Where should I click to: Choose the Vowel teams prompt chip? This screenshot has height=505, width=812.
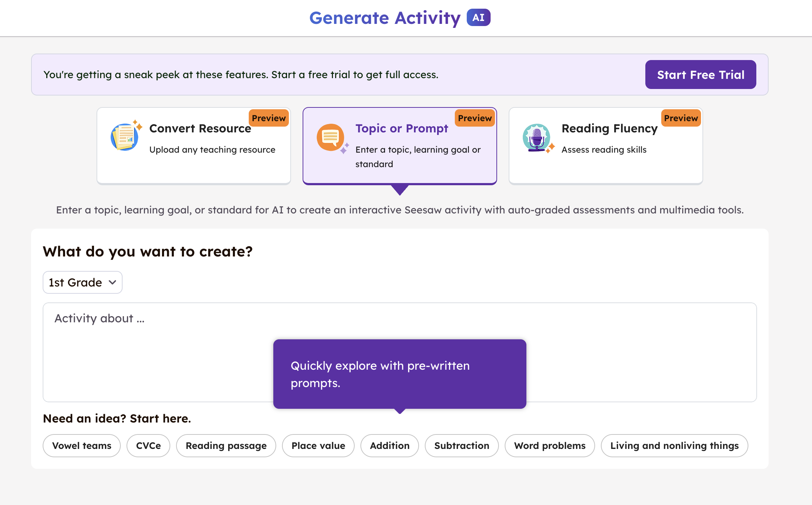click(82, 446)
